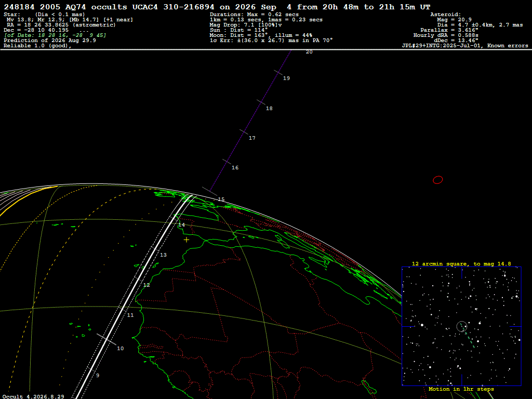Click the green dashed motion line in the star chart
The width and height of the screenshot is (532, 399).
pos(468,337)
